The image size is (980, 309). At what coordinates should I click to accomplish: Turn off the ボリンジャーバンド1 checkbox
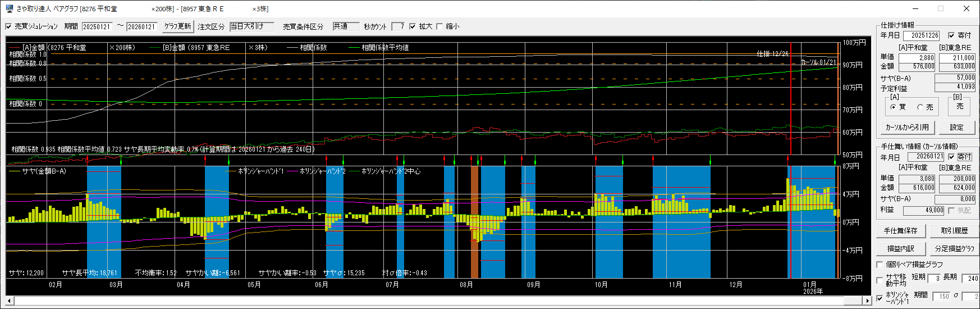click(x=880, y=298)
